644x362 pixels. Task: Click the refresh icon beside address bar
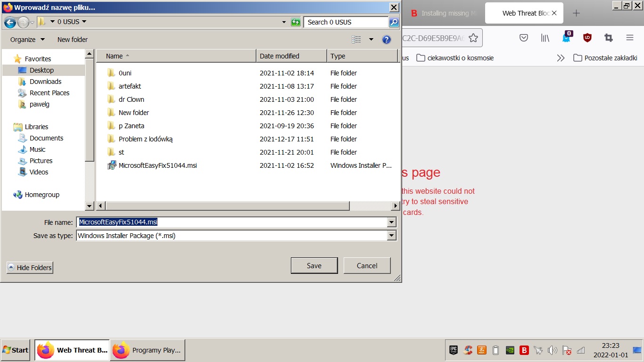[x=296, y=22]
